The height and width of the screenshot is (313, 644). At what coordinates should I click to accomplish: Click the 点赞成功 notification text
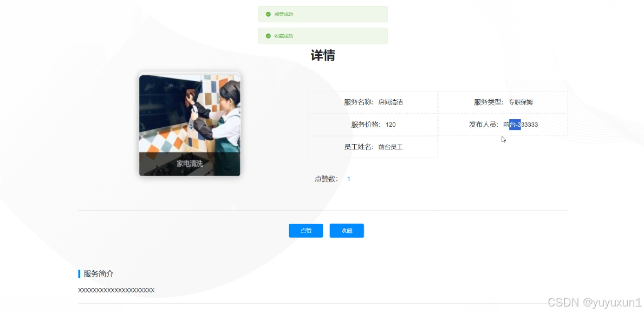(284, 15)
